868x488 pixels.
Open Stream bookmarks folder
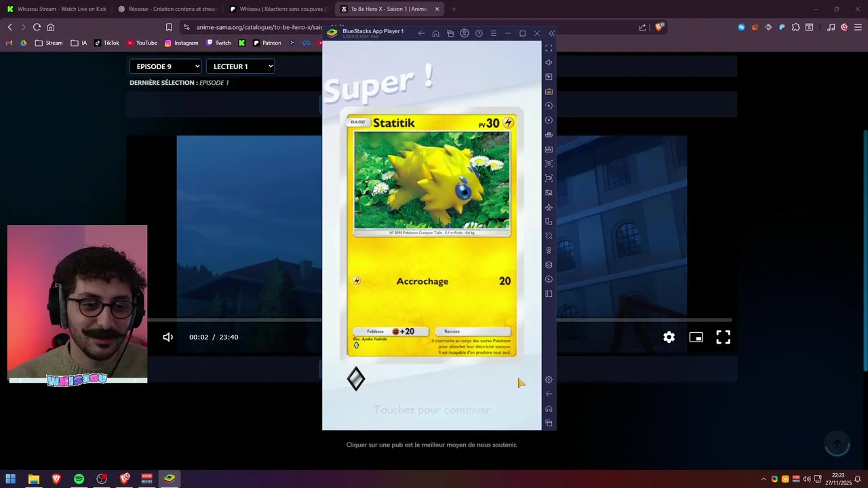tap(49, 43)
